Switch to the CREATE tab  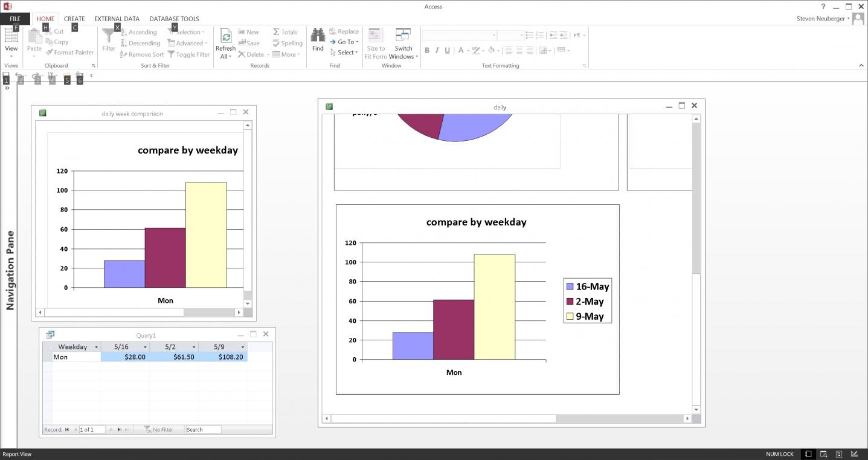pyautogui.click(x=74, y=19)
